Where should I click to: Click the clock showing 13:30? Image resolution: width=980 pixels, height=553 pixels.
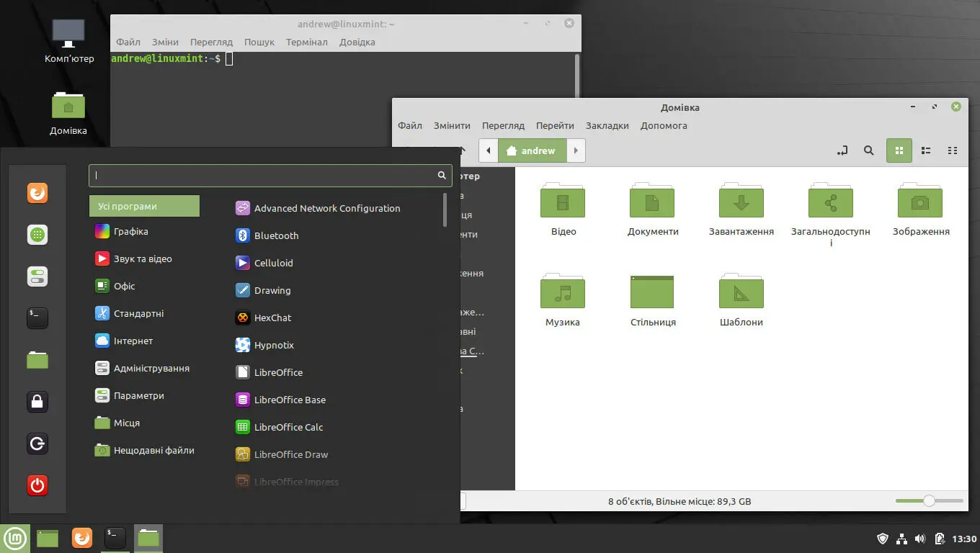point(965,539)
